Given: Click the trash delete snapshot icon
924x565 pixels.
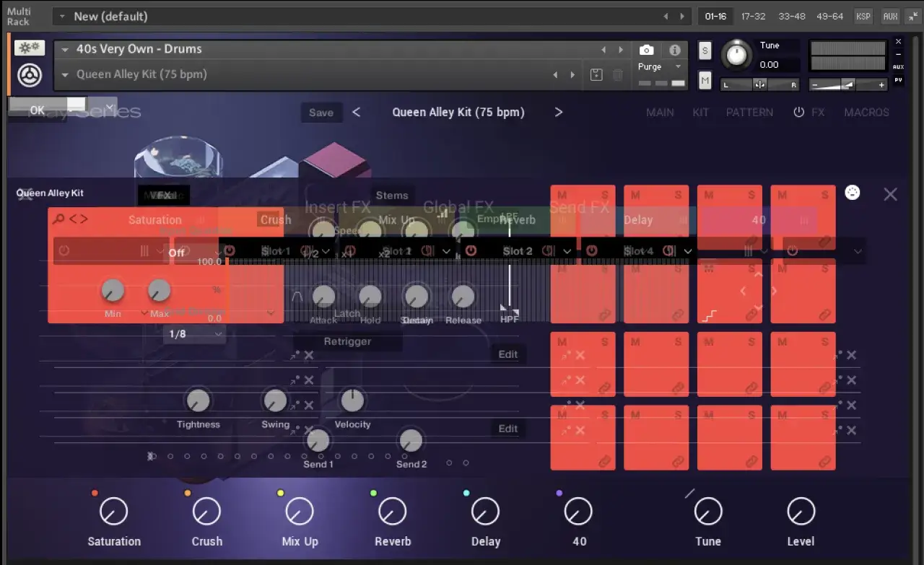Looking at the screenshot, I should tap(618, 74).
